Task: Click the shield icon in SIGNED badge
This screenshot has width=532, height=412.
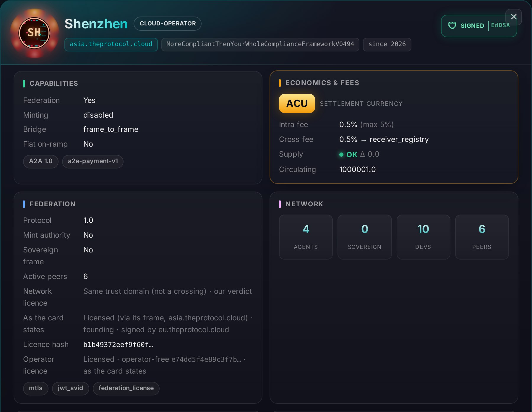Action: click(x=452, y=26)
